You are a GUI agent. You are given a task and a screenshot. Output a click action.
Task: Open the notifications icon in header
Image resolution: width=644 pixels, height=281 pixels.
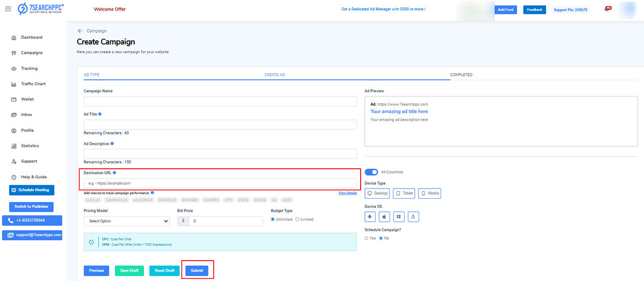[x=608, y=9]
